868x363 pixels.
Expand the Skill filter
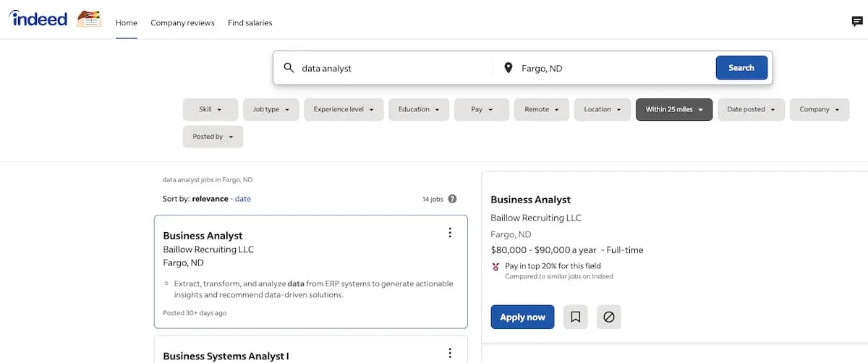210,109
